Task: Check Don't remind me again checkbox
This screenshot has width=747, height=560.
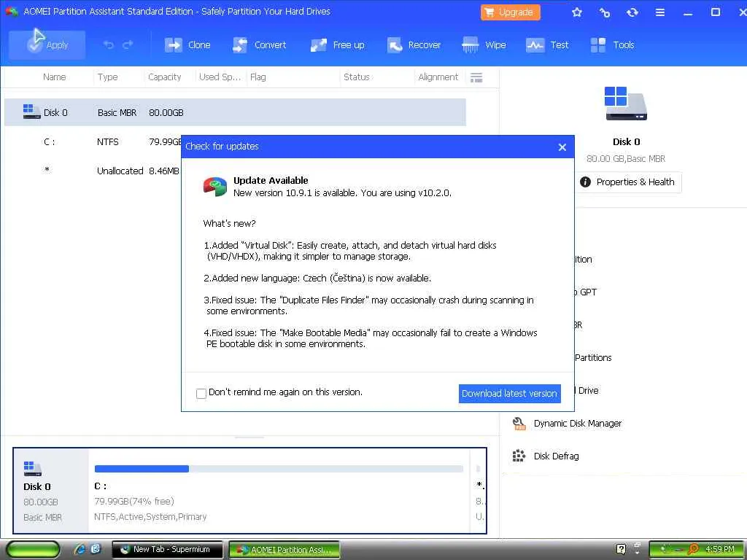Action: pos(201,393)
